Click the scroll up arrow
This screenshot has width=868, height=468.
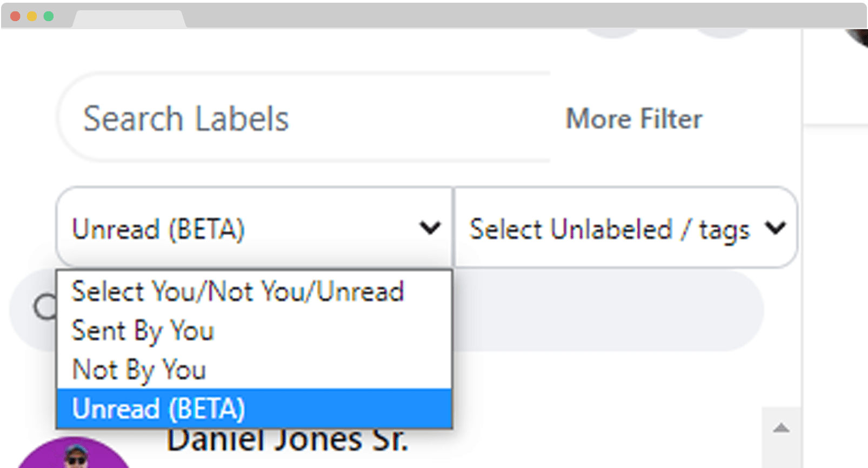click(x=781, y=429)
